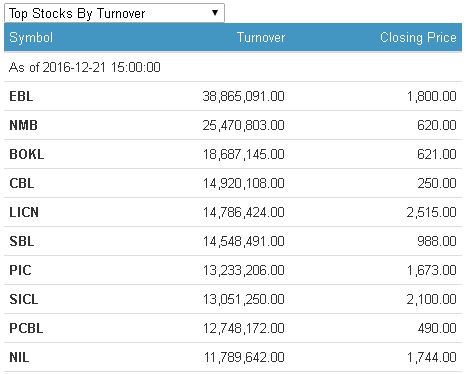The height and width of the screenshot is (374, 466).
Task: Open the Top Stocks By Turnover dropdown
Action: pyautogui.click(x=114, y=13)
